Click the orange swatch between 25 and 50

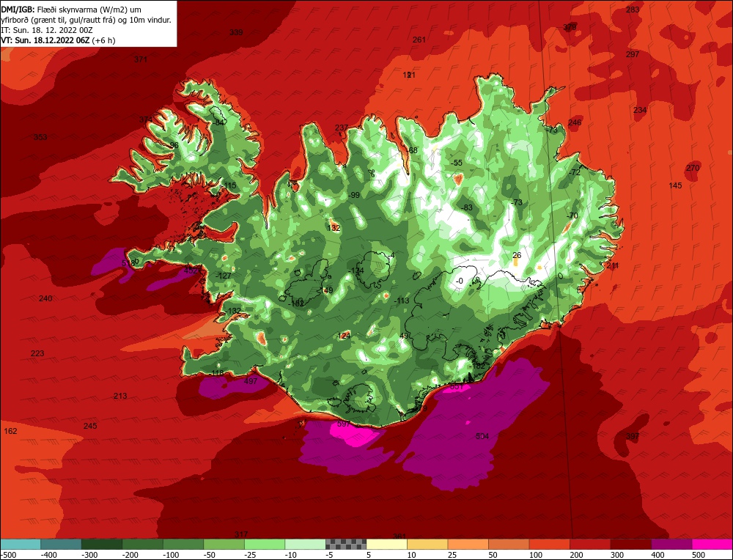click(x=468, y=544)
